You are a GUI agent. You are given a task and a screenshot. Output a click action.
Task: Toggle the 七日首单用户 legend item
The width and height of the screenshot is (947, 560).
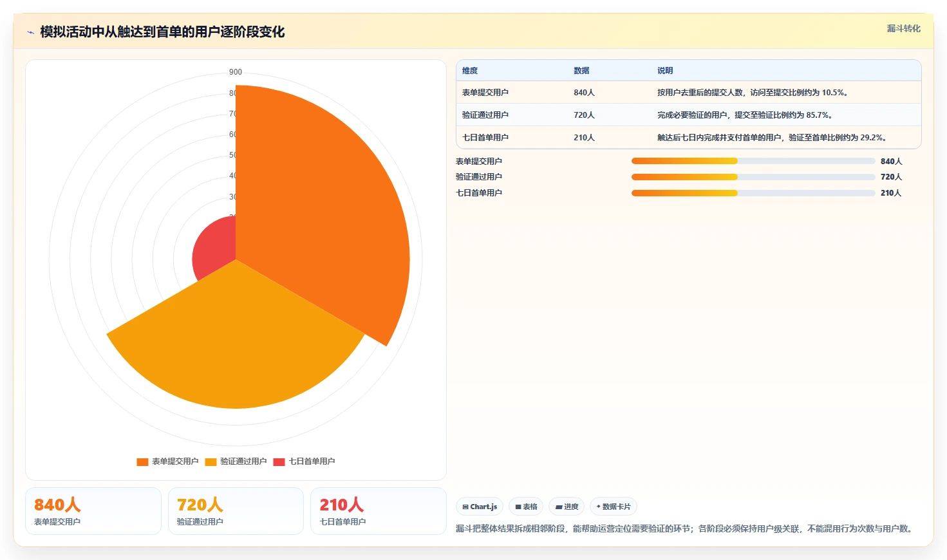click(x=304, y=462)
